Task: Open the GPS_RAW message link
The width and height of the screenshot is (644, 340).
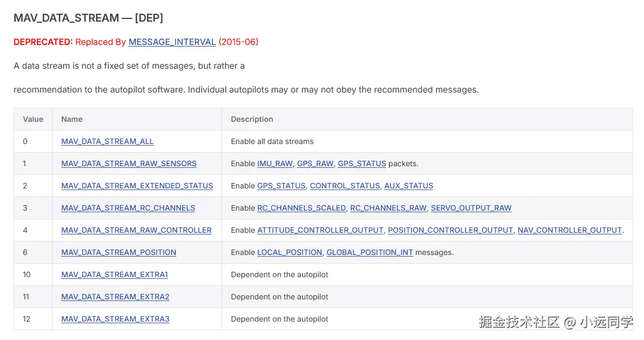Action: point(315,164)
